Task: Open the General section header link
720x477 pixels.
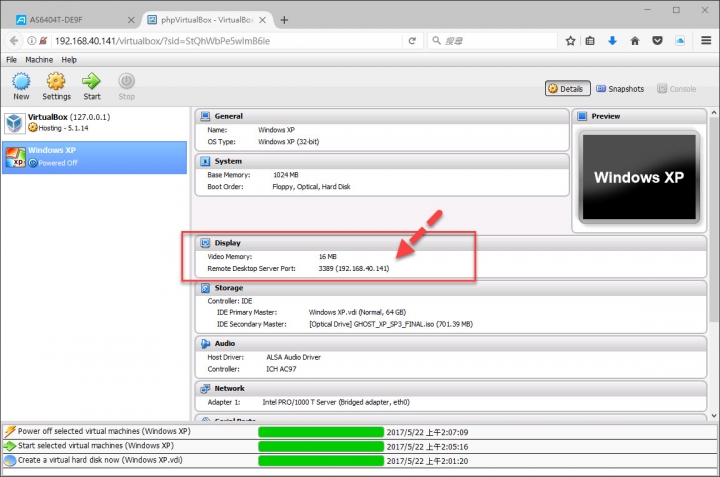Action: [229, 116]
